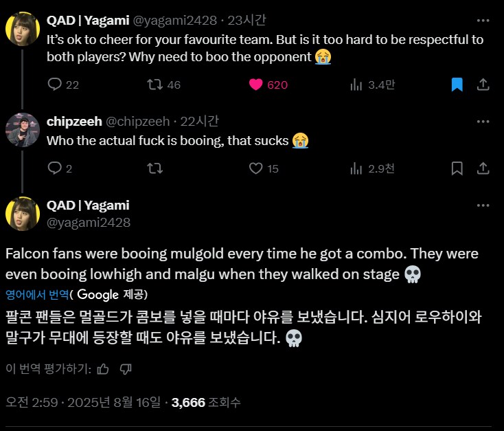Like chipzeeh's tweet with 15 likes

coord(256,168)
